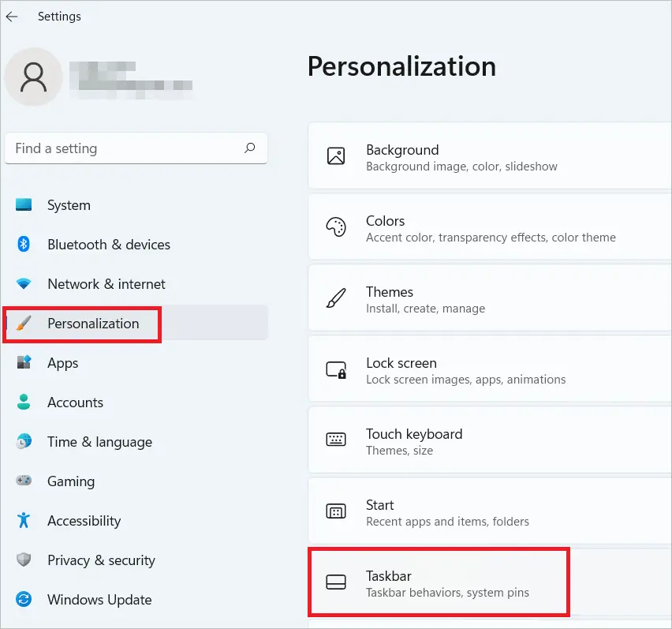Open the Start settings icon

point(336,511)
